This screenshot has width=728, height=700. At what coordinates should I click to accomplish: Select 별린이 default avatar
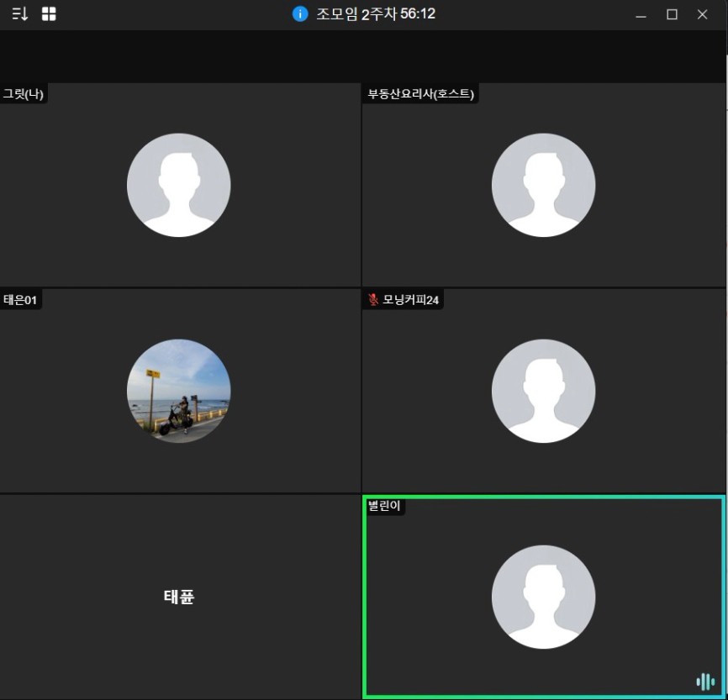click(x=543, y=597)
